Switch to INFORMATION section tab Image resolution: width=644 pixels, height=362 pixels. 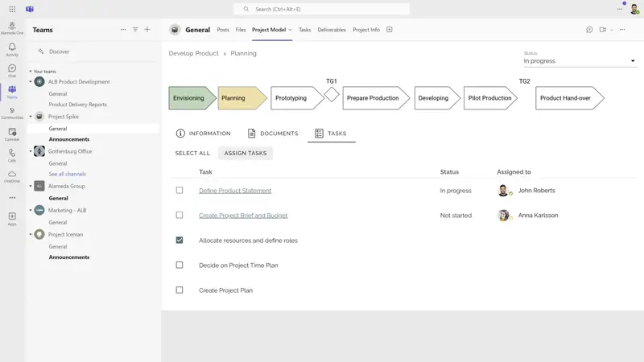tap(204, 134)
